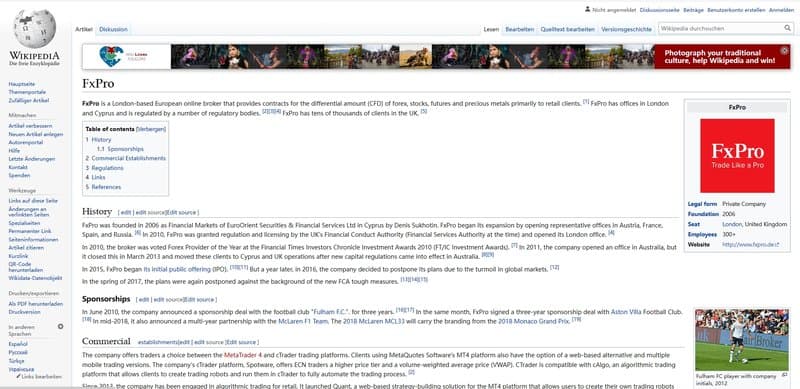Open the Fulham FC player photo
This screenshot has width=800, height=389.
pos(741,339)
